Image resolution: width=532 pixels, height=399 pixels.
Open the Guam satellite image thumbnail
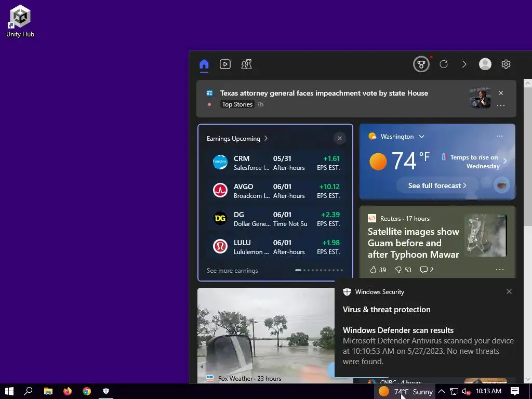(486, 235)
